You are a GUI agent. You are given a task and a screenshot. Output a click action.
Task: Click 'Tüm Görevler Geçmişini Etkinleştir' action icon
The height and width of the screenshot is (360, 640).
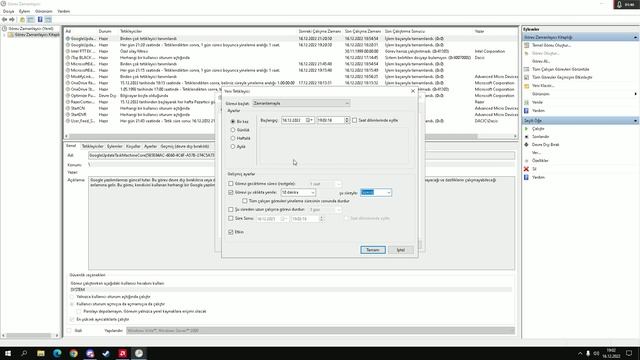(x=527, y=77)
